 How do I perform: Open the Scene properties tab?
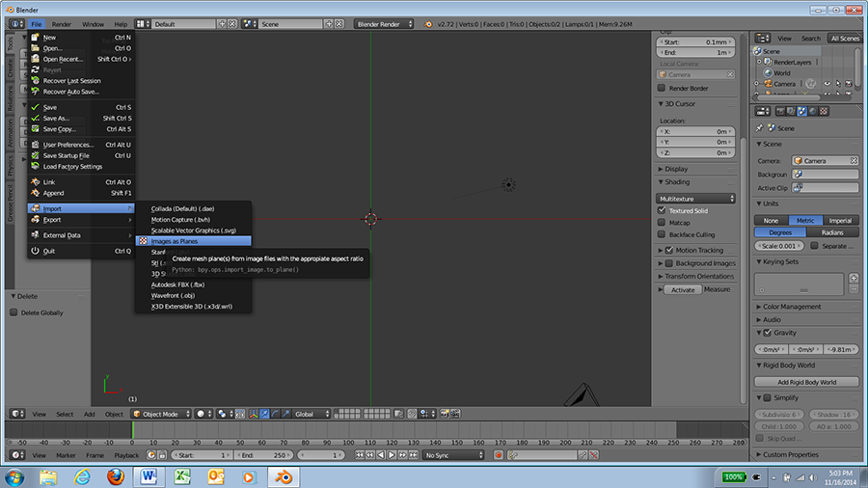click(801, 111)
